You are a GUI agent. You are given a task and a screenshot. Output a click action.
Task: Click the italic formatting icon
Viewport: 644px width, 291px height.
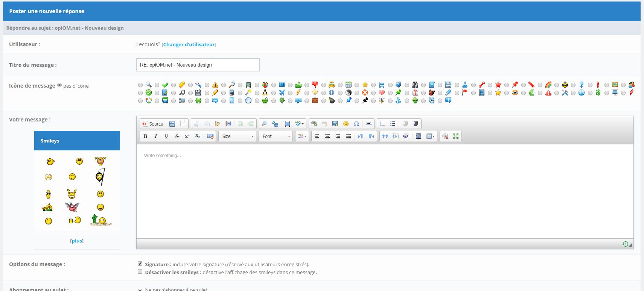(156, 136)
